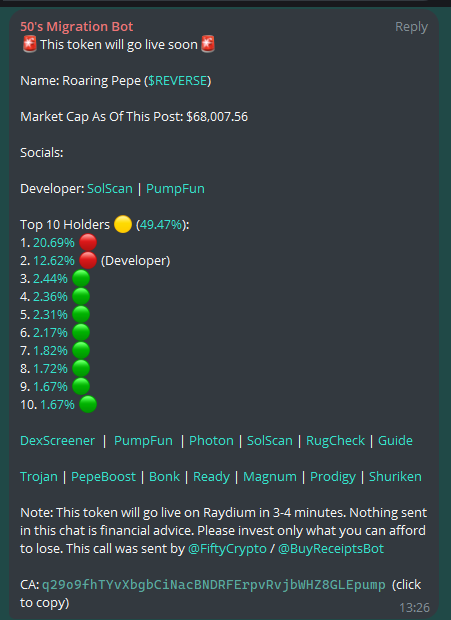Click the green circle beside 2.31%

(x=81, y=315)
